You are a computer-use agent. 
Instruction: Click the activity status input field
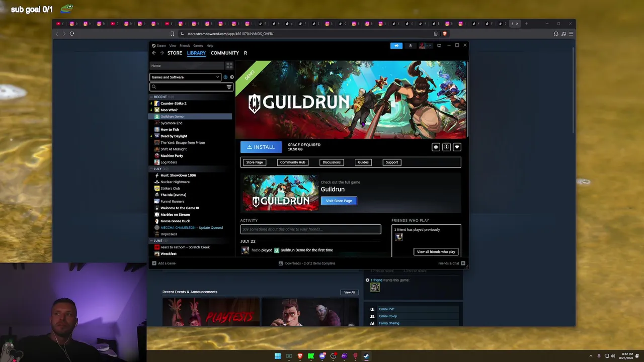310,229
